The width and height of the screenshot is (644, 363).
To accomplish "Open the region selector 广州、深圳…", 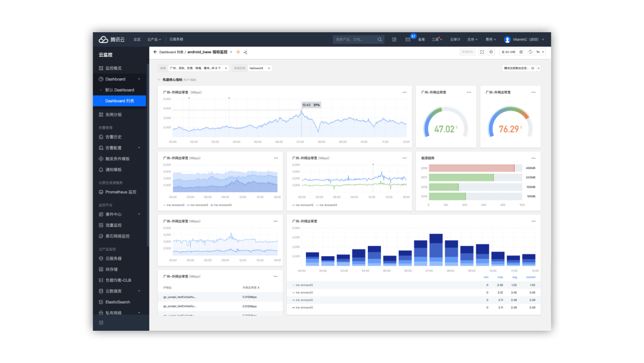I will [x=199, y=68].
